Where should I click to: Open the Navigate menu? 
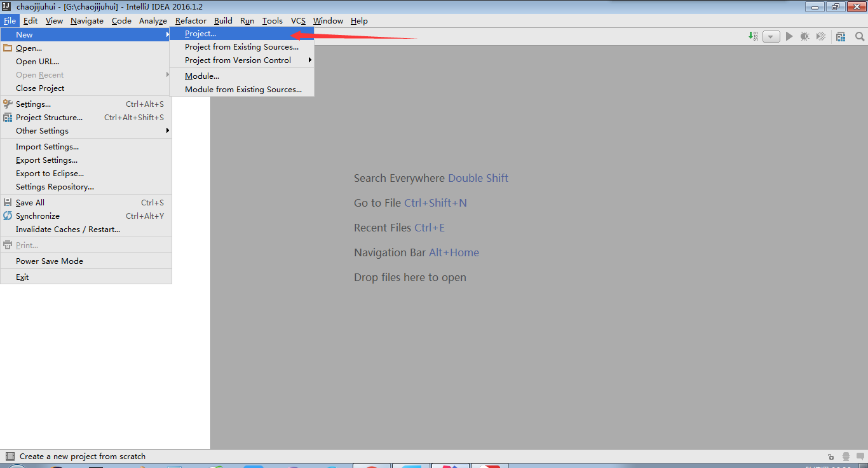tap(87, 21)
